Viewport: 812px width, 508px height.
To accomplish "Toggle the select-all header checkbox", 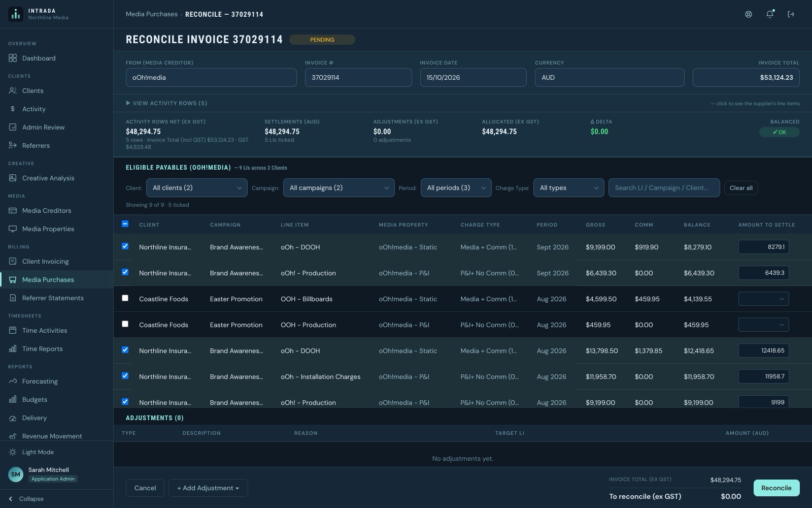I will (x=125, y=224).
